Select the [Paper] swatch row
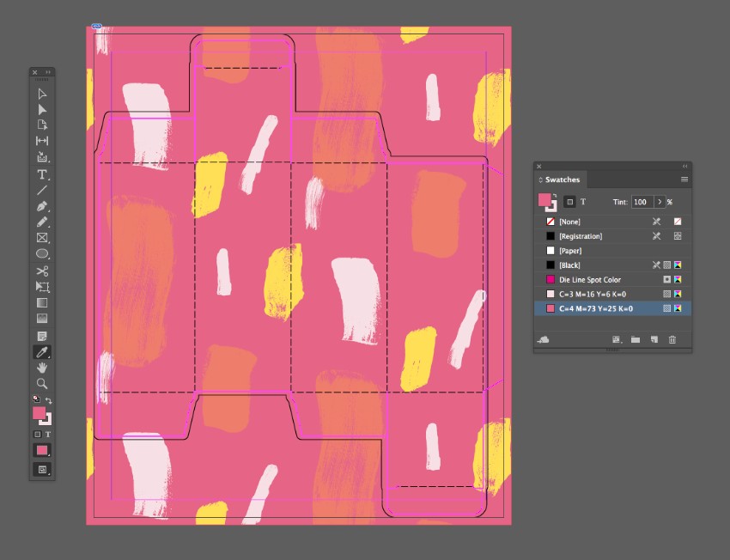The height and width of the screenshot is (560, 730). 570,250
